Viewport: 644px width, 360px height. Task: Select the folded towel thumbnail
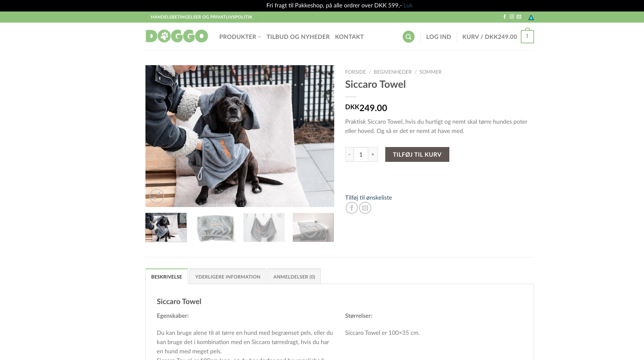pyautogui.click(x=215, y=227)
